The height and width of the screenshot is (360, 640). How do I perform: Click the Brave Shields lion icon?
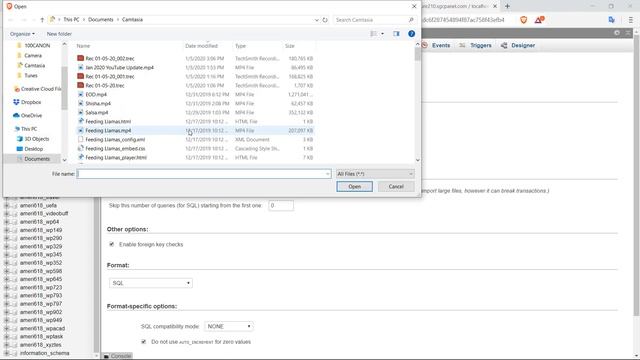point(523,20)
